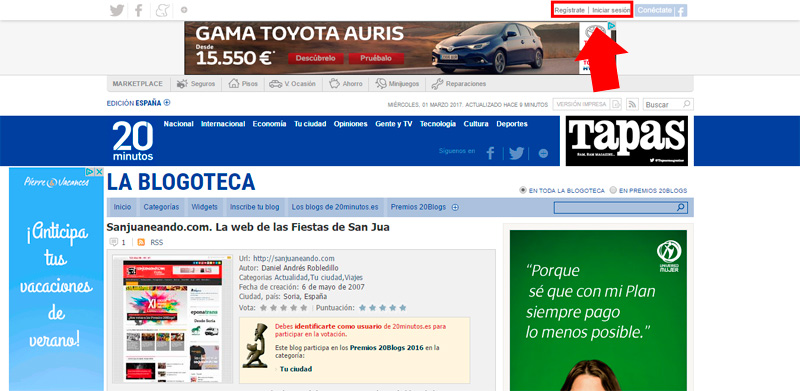Open the Tecnología section

coord(438,124)
